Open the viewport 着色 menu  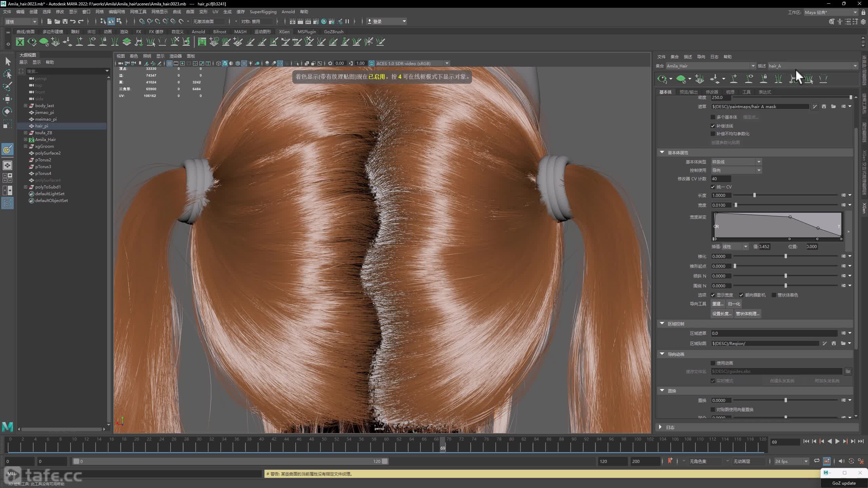pyautogui.click(x=134, y=56)
